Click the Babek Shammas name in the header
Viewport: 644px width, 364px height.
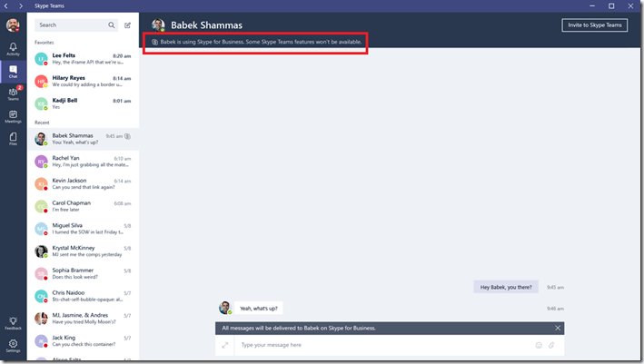(x=206, y=25)
